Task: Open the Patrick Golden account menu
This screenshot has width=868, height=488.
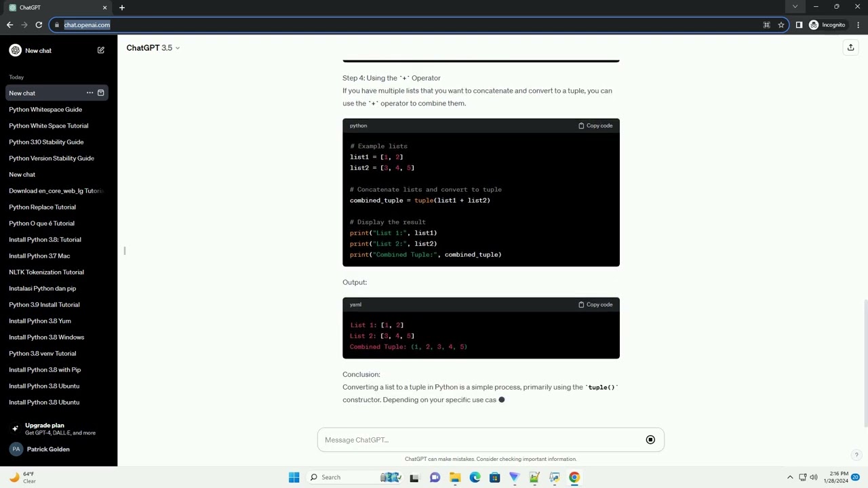Action: (x=58, y=449)
